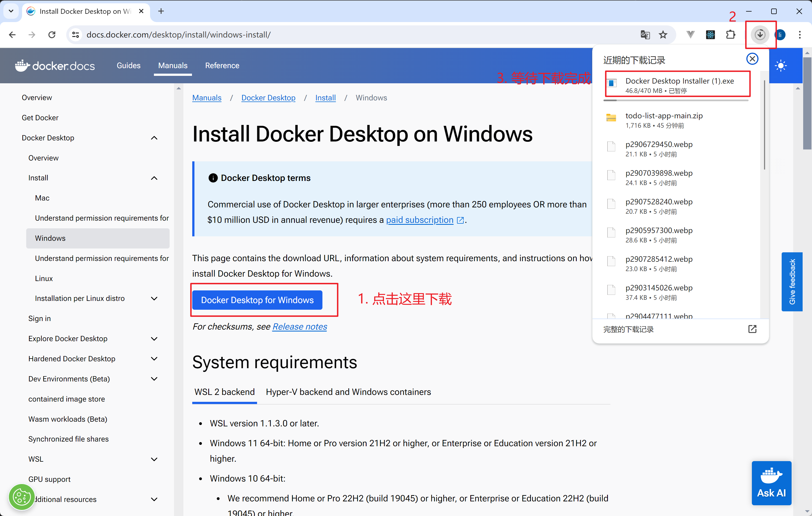Open the Chrome three-dot menu
812x516 pixels.
pos(800,34)
